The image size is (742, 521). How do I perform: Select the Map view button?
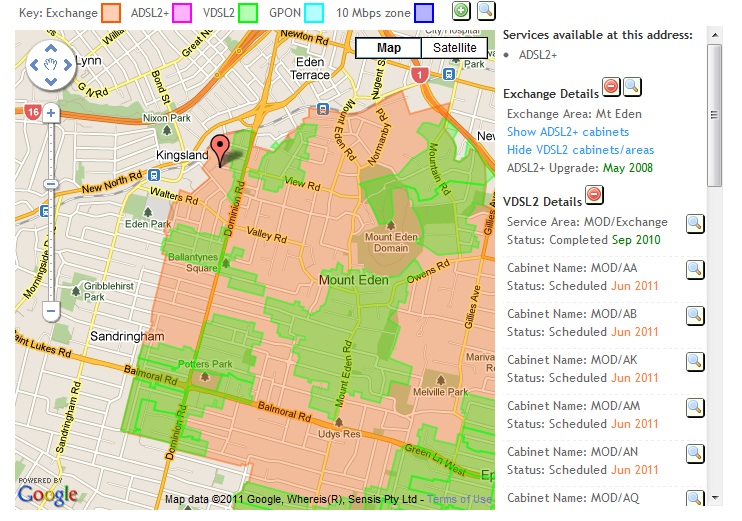coord(388,48)
